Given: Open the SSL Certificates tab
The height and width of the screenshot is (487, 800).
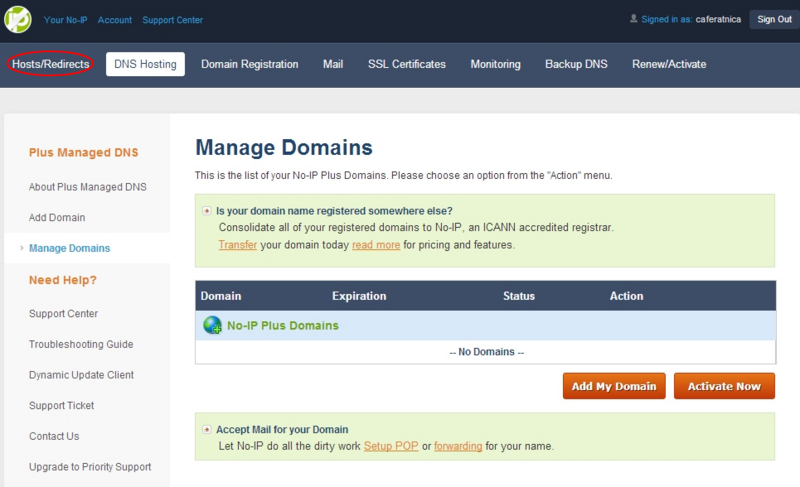Looking at the screenshot, I should click(407, 64).
